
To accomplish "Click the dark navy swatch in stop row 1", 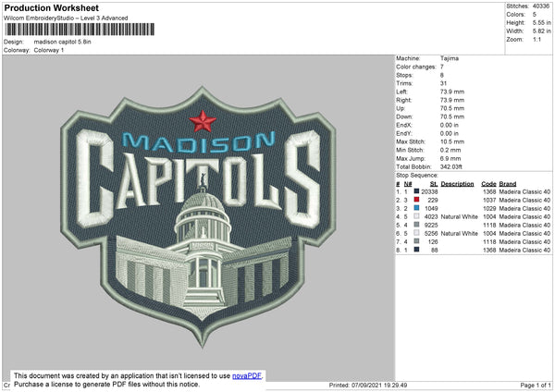I will (416, 191).
